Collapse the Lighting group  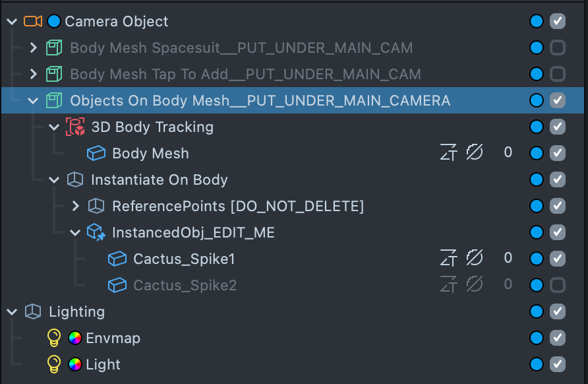(12, 311)
